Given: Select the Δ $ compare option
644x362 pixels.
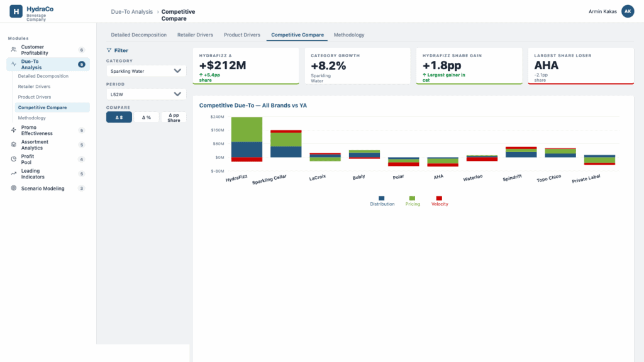Looking at the screenshot, I should 119,118.
